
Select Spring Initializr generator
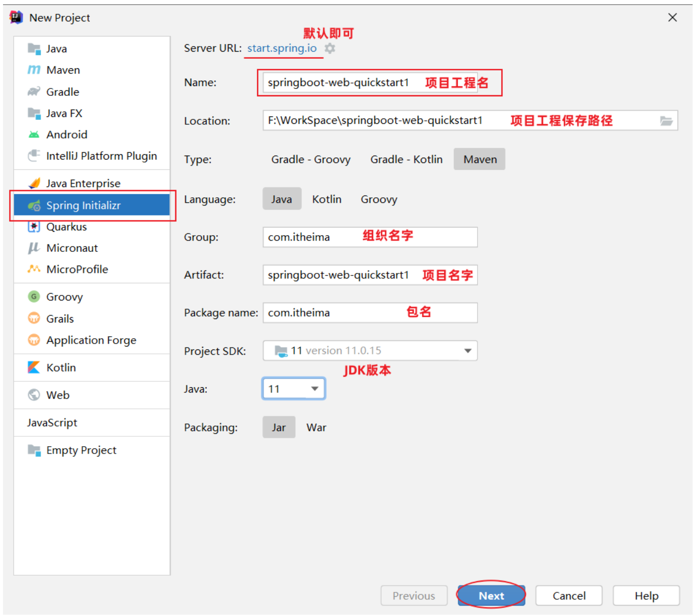[x=92, y=205]
